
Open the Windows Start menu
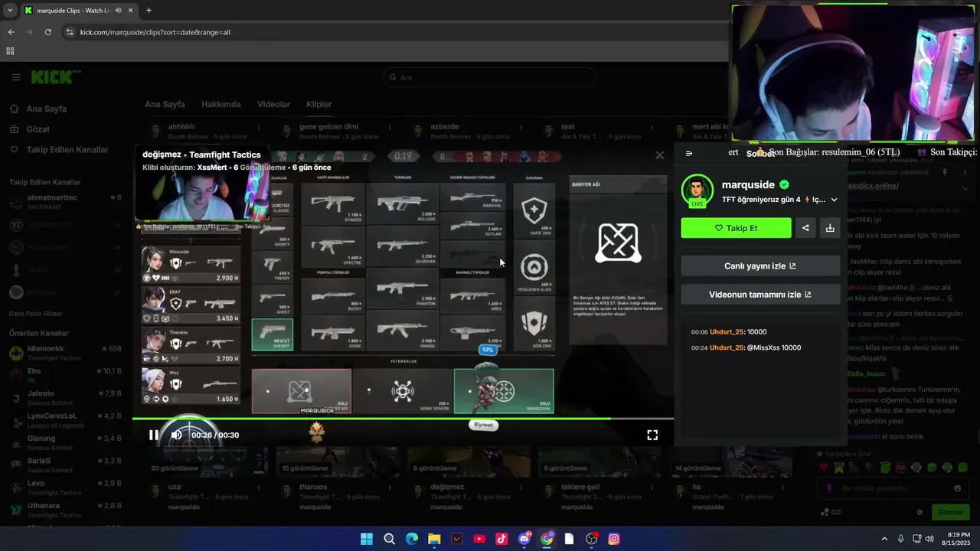(x=367, y=539)
